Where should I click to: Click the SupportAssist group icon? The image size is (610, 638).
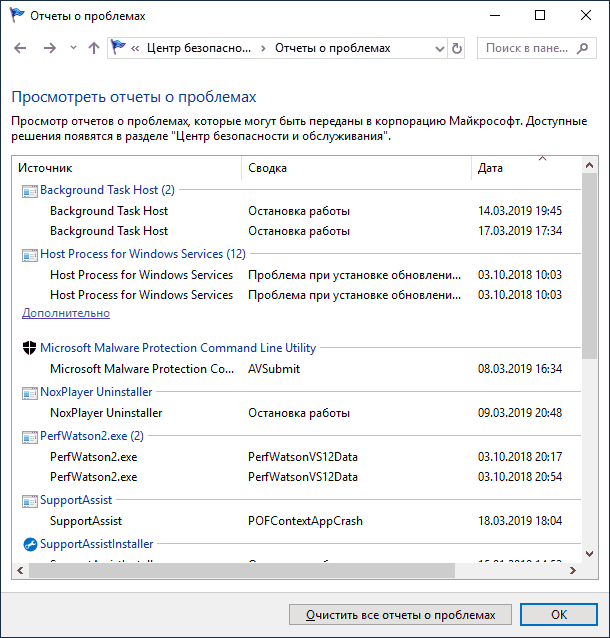pos(30,501)
